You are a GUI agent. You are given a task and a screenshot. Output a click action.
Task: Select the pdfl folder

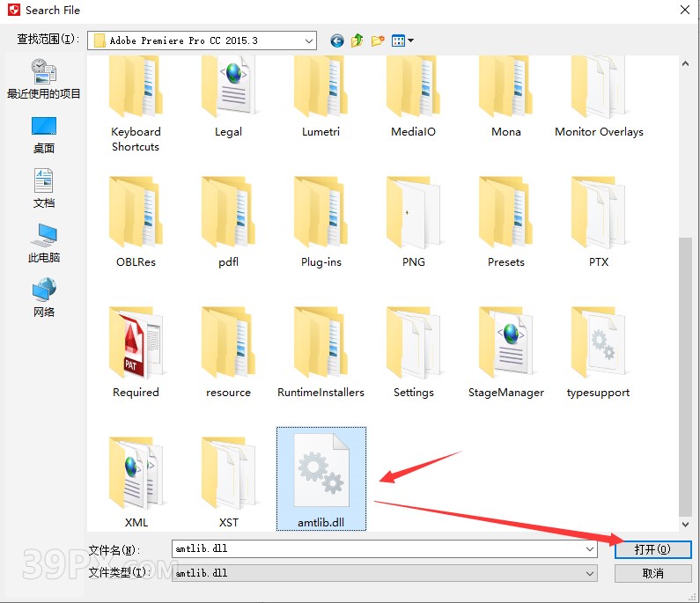click(x=228, y=222)
